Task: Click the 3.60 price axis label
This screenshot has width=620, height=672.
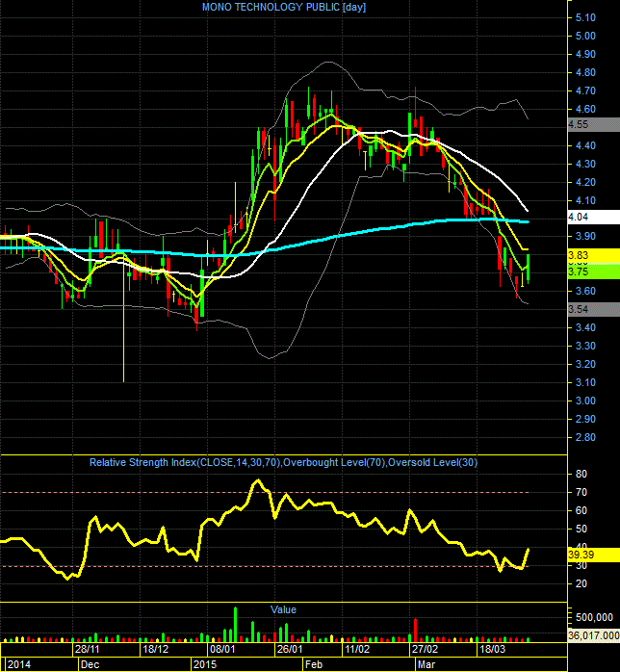Action: [x=585, y=291]
